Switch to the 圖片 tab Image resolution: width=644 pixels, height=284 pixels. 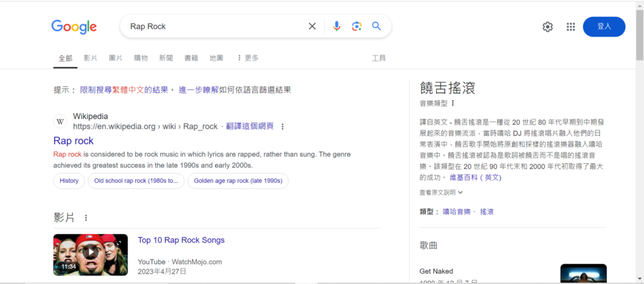point(116,58)
